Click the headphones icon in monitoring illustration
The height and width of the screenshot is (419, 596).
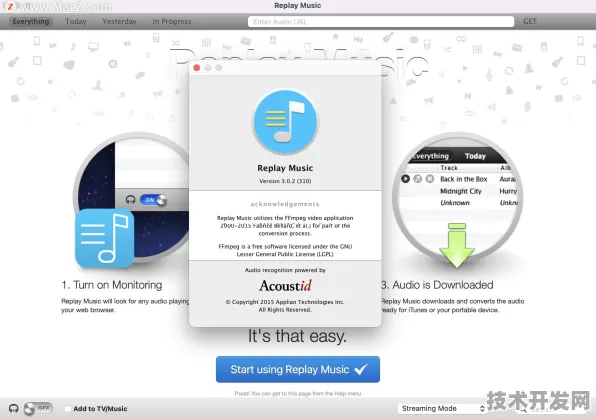pyautogui.click(x=130, y=200)
